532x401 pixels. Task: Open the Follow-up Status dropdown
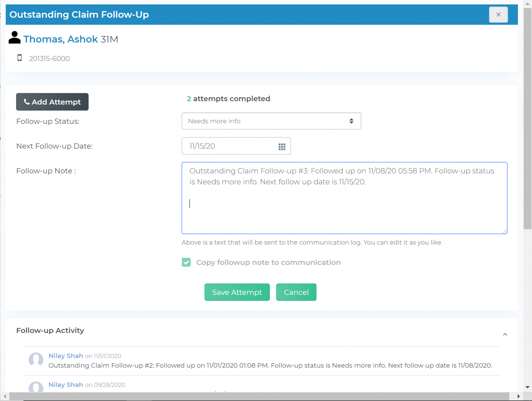coord(271,121)
